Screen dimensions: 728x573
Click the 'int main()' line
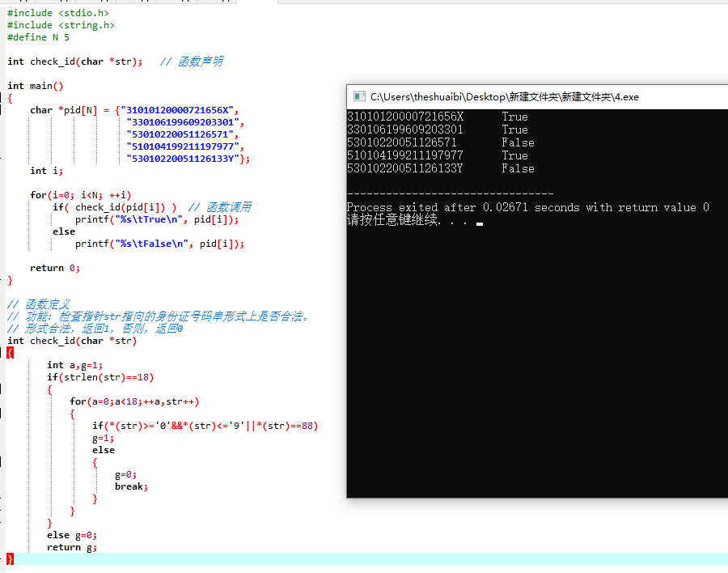(x=36, y=86)
